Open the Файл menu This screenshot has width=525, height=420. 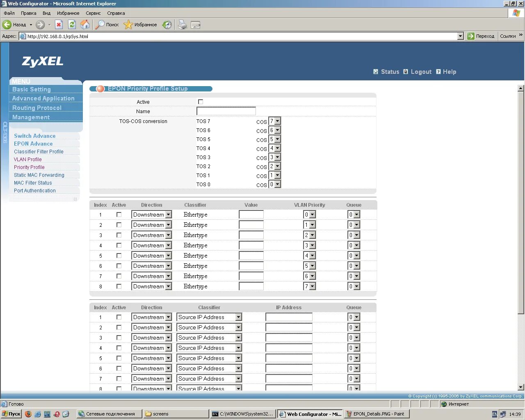tap(9, 13)
